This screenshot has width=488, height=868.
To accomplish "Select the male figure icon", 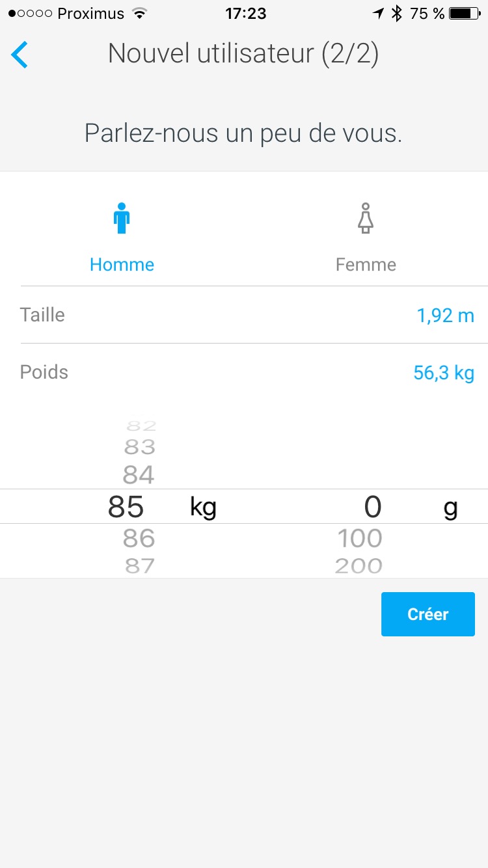I will tap(122, 219).
